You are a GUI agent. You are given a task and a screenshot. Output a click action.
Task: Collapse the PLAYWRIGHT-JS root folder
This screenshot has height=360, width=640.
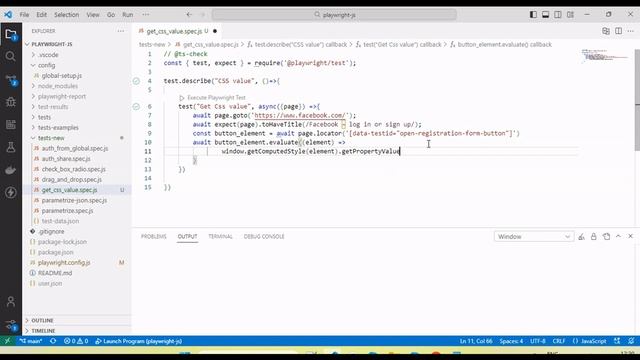pos(52,44)
